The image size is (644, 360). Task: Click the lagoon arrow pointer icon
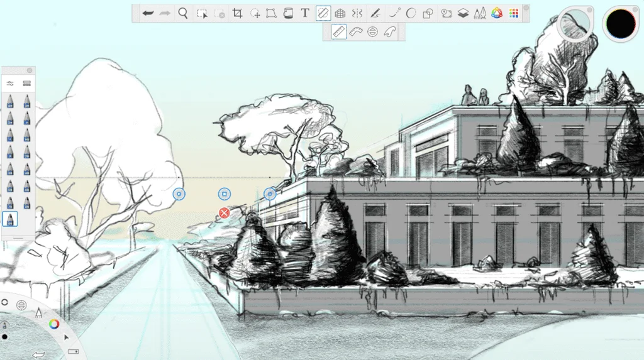(x=66, y=337)
